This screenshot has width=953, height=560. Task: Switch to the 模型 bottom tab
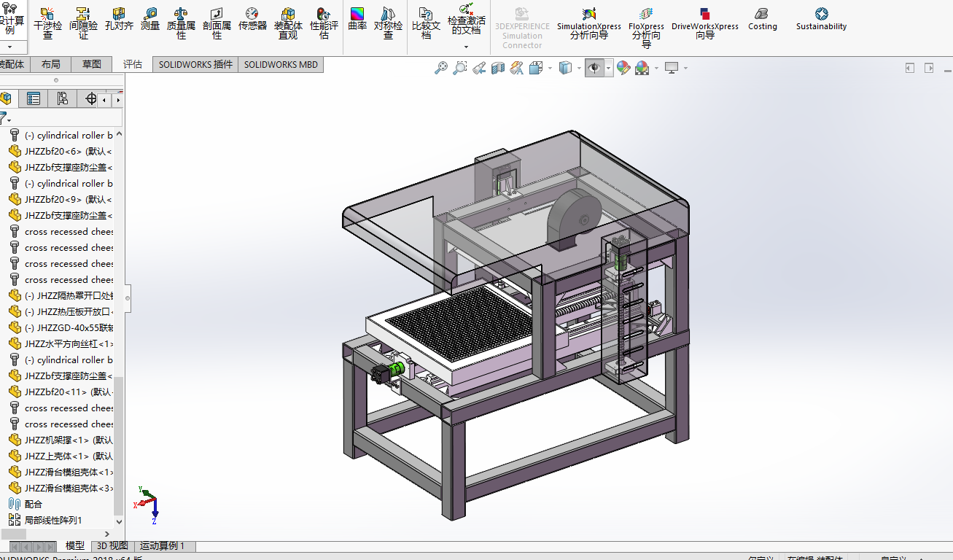[x=75, y=545]
